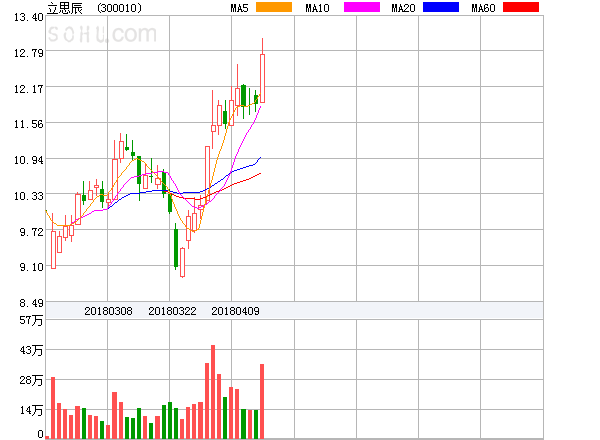
Task: Click the 57万 volume axis label
Action: tap(31, 320)
